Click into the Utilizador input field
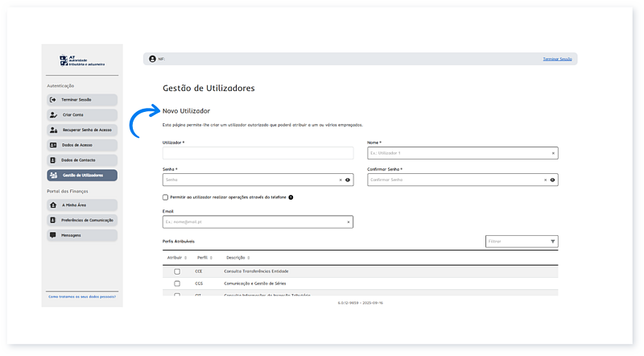 coord(258,153)
